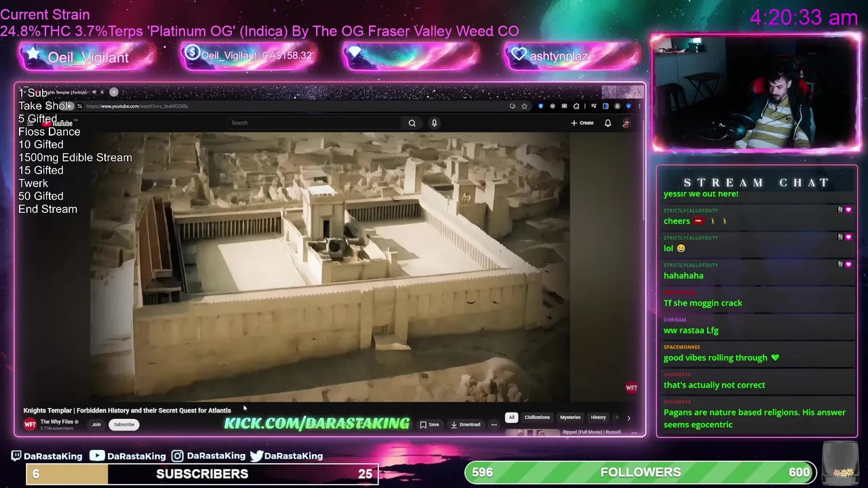
Task: Open the video player extension icon
Action: point(564,106)
